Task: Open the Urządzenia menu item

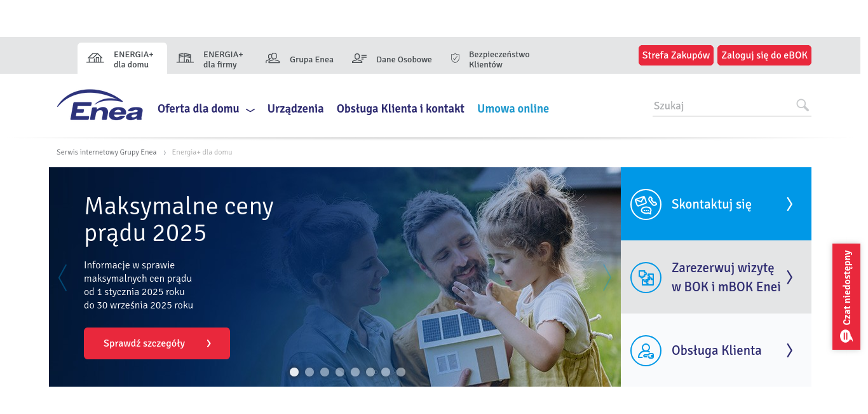Action: pos(295,109)
